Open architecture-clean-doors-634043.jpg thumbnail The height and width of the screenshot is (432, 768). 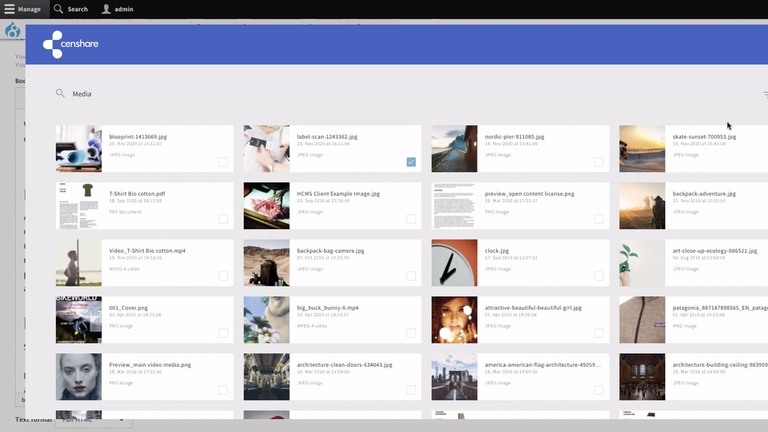pyautogui.click(x=266, y=377)
